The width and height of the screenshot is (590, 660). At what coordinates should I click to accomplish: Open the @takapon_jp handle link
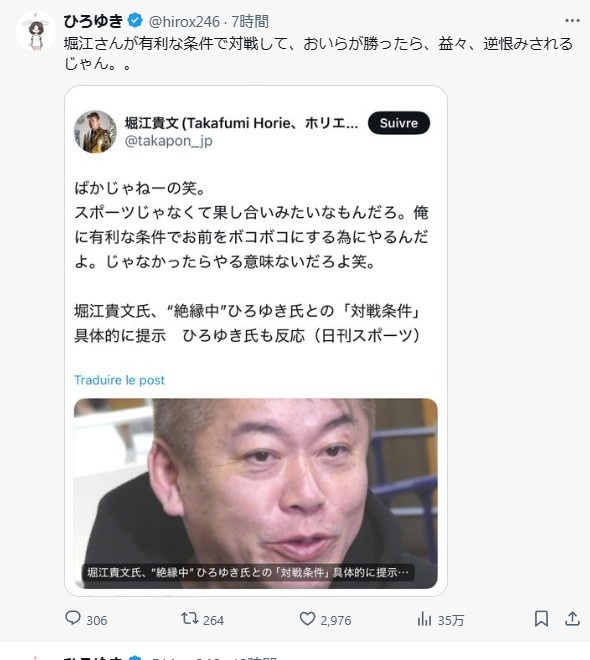[168, 141]
